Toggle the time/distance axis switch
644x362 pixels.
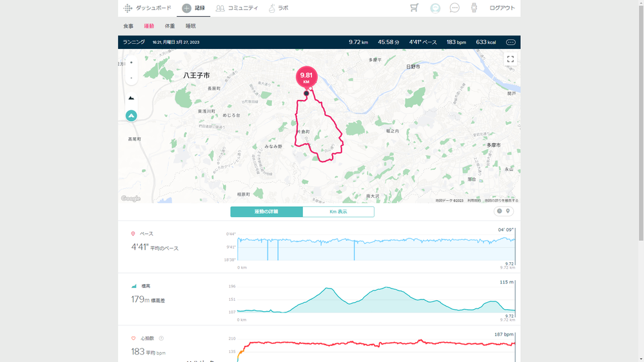(x=503, y=211)
